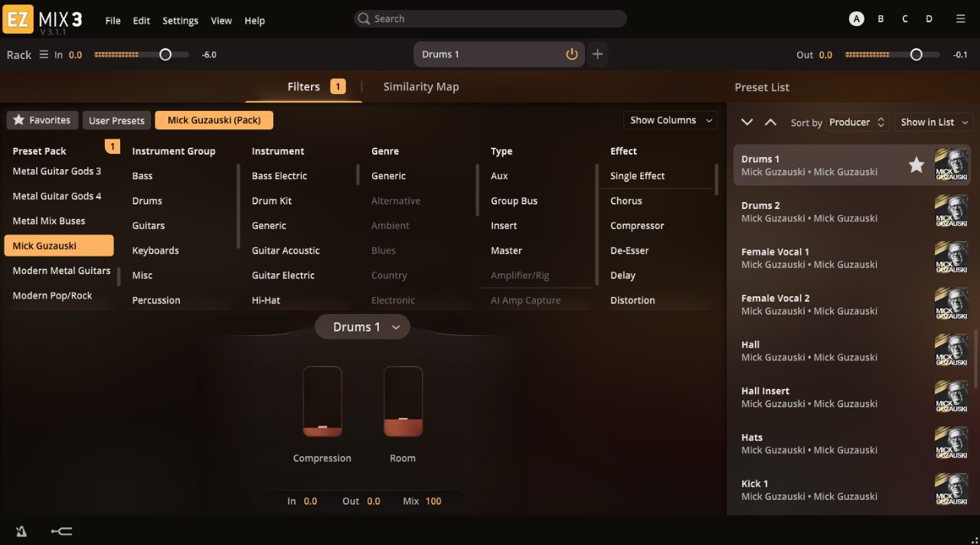Toggle the User Presets filter
980x545 pixels.
[x=116, y=120]
